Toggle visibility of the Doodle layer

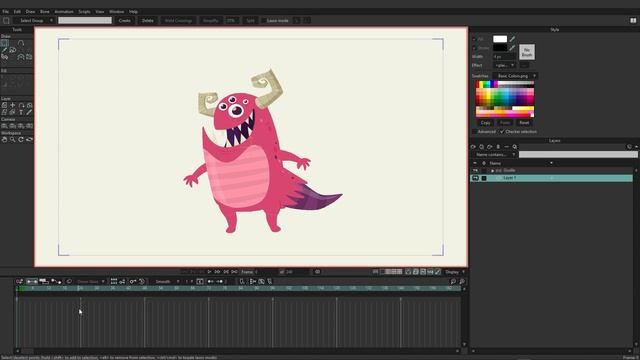(x=475, y=171)
